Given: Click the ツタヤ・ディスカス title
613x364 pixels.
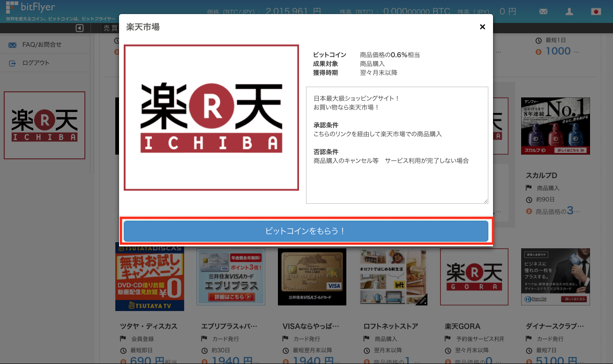Looking at the screenshot, I should pos(149,326).
